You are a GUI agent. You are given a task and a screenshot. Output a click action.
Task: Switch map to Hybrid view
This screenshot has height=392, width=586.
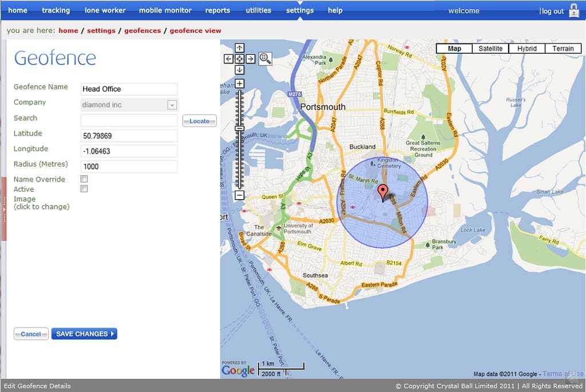tap(526, 49)
